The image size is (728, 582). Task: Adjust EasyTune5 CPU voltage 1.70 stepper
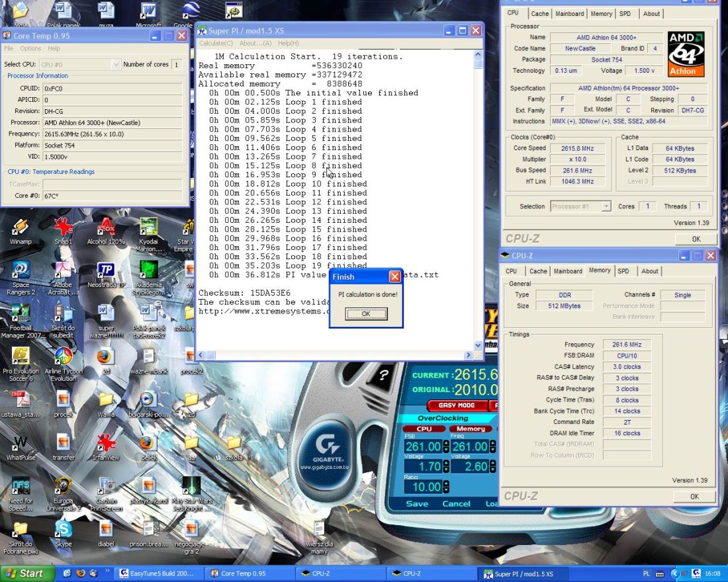click(446, 466)
